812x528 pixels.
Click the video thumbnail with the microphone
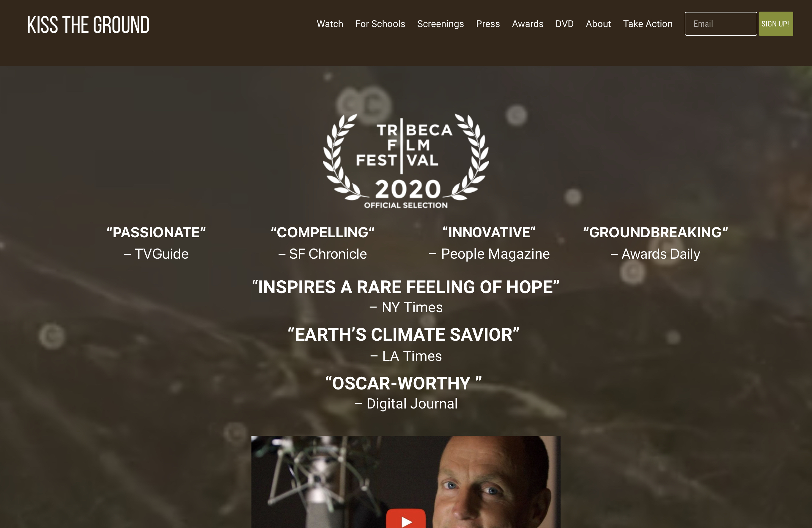tap(406, 482)
